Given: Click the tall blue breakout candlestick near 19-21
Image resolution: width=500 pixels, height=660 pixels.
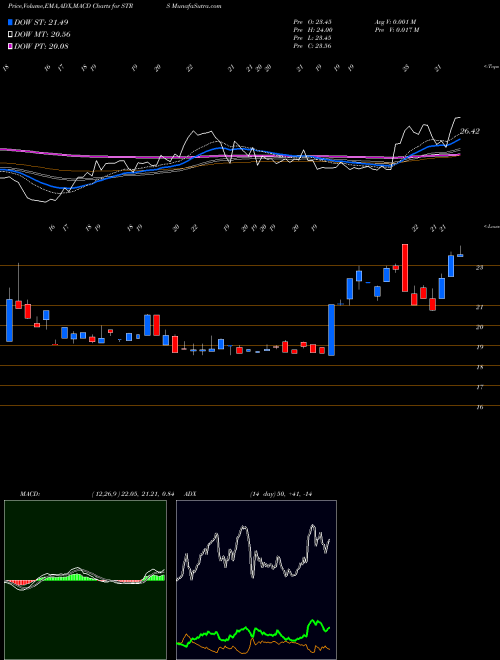Looking at the screenshot, I should (332, 330).
